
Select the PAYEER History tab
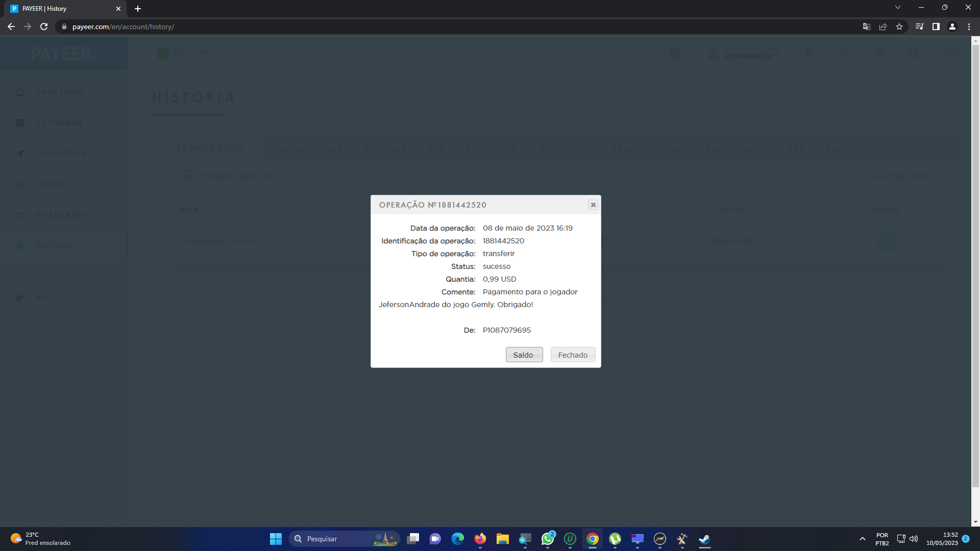(x=61, y=9)
